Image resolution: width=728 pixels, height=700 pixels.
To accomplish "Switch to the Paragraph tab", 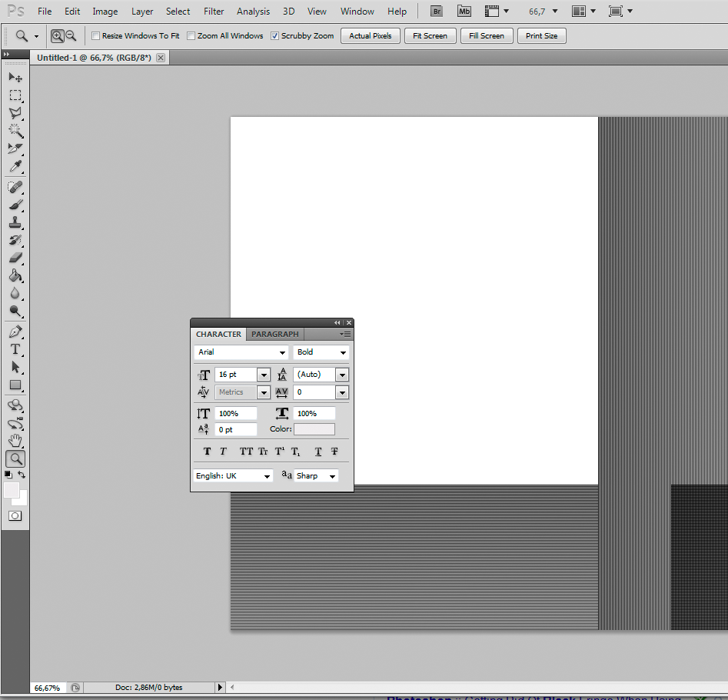I will coord(274,334).
